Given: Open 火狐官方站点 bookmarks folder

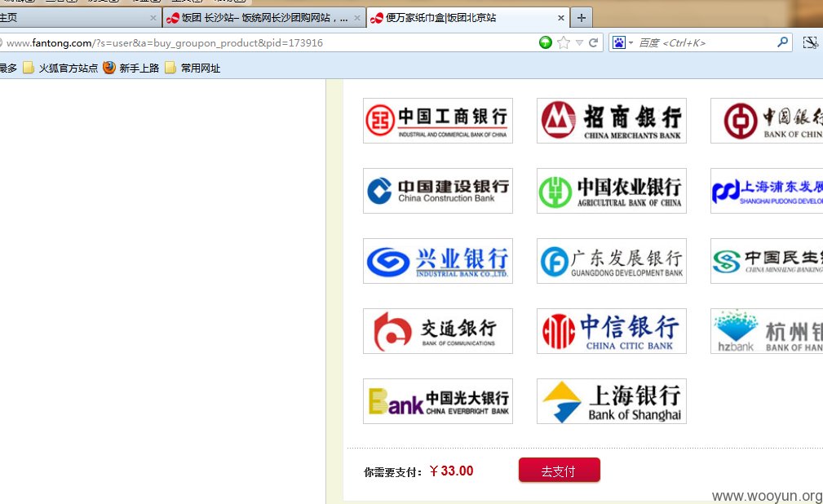Looking at the screenshot, I should tap(60, 68).
